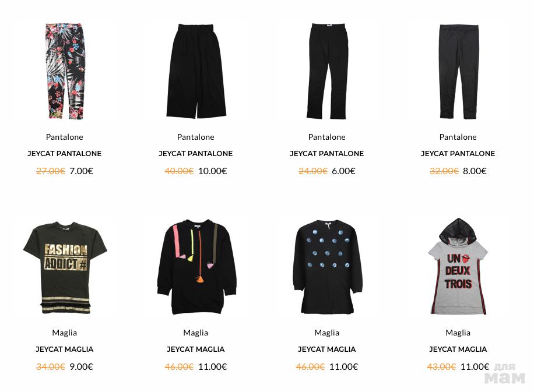Click the crossed-out 43.00€ original price

point(441,366)
